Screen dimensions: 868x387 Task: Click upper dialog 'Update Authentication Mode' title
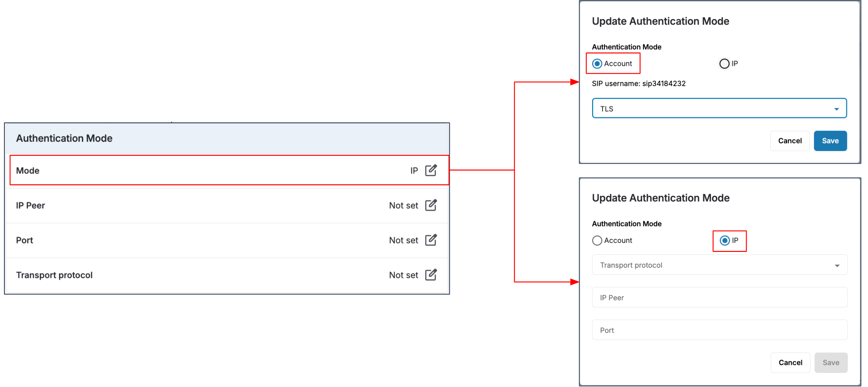(660, 21)
